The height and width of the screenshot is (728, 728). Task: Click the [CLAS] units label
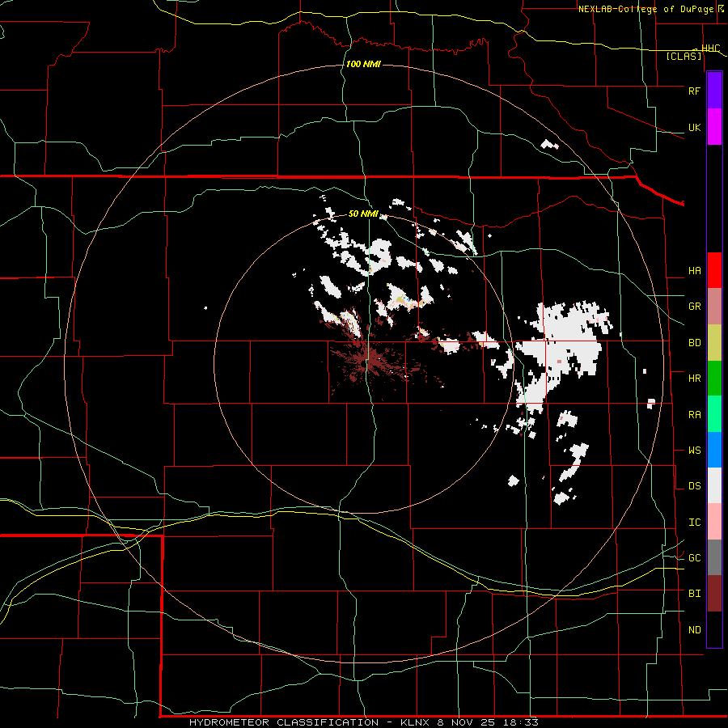click(684, 57)
